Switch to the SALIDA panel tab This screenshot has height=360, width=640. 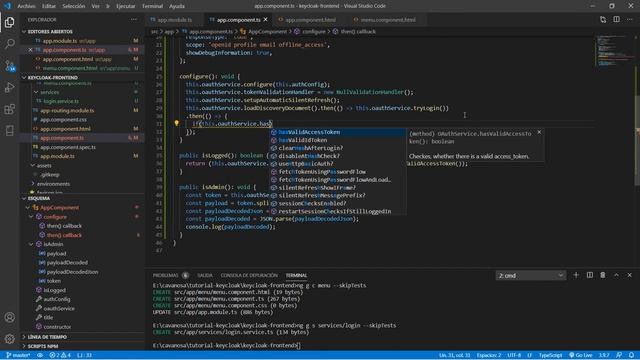tap(205, 275)
